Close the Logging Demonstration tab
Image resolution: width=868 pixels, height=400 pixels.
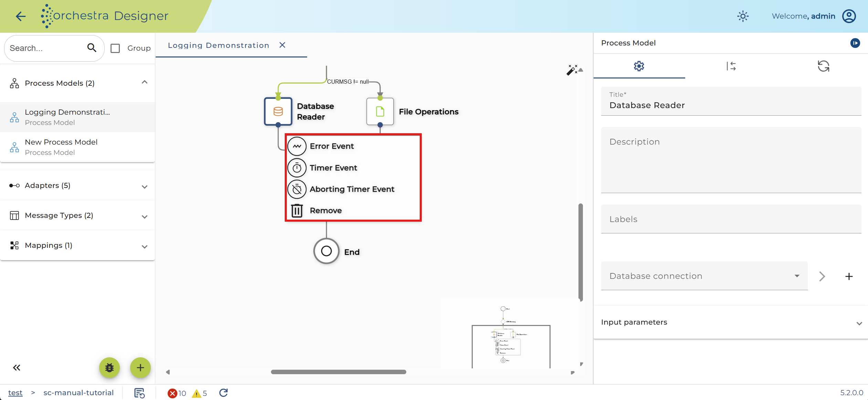click(282, 45)
